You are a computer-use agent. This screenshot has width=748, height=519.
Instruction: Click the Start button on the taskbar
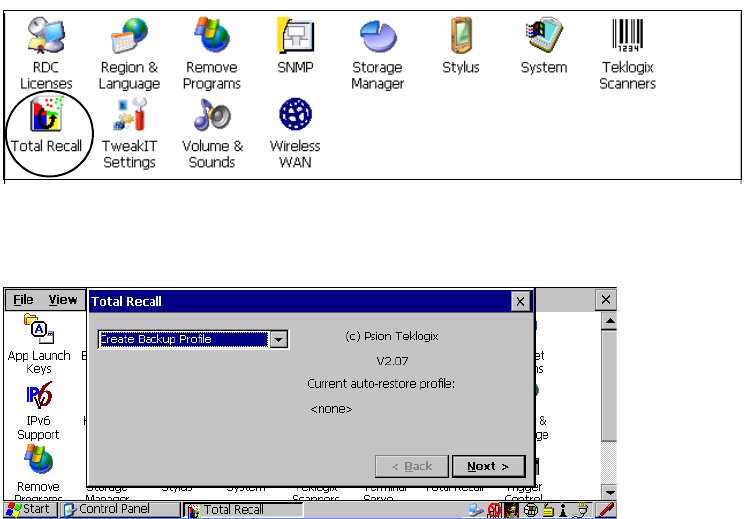point(30,509)
